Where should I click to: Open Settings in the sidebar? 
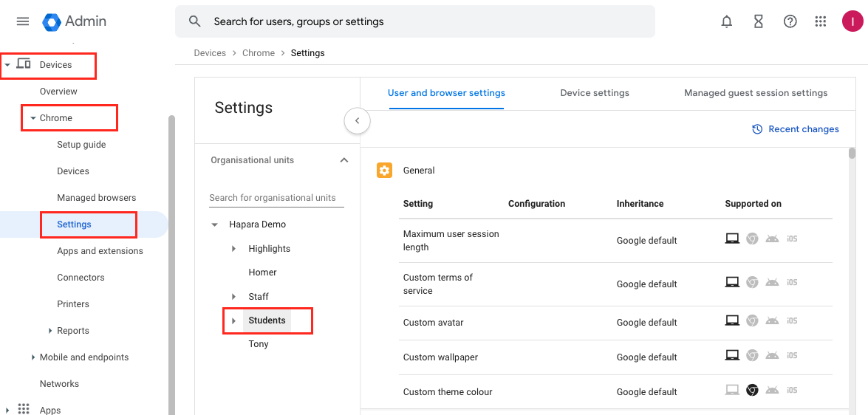[74, 224]
